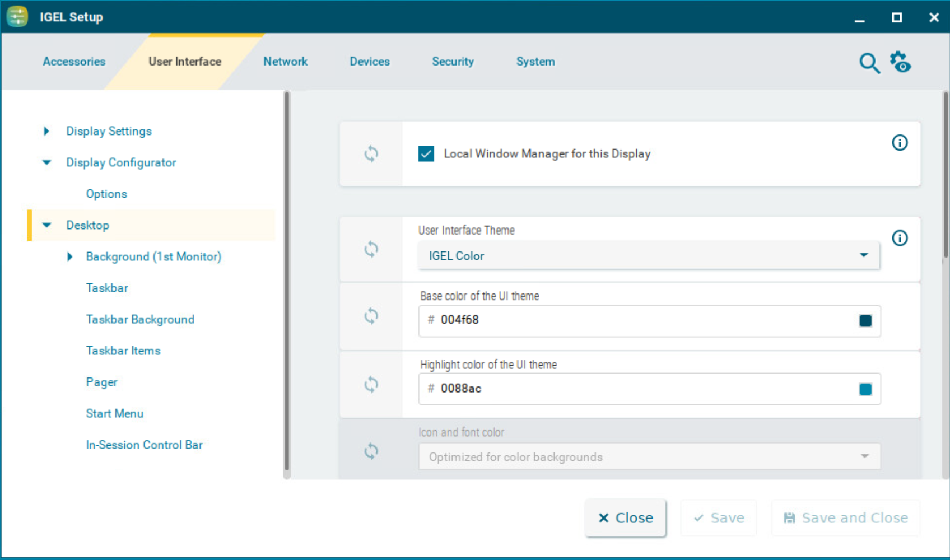Screen dimensions: 950x560
Task: Show info for Local Window Manager
Action: click(900, 143)
